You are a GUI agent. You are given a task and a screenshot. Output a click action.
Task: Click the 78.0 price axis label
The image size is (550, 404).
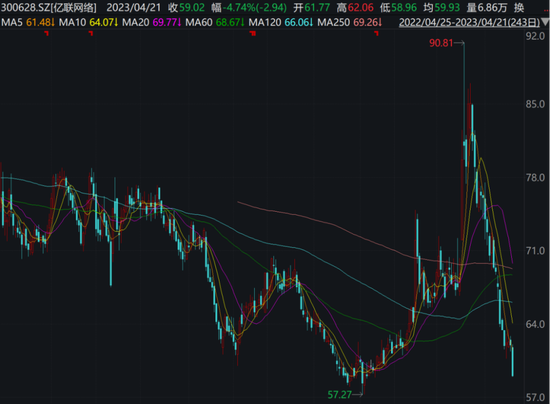535,177
